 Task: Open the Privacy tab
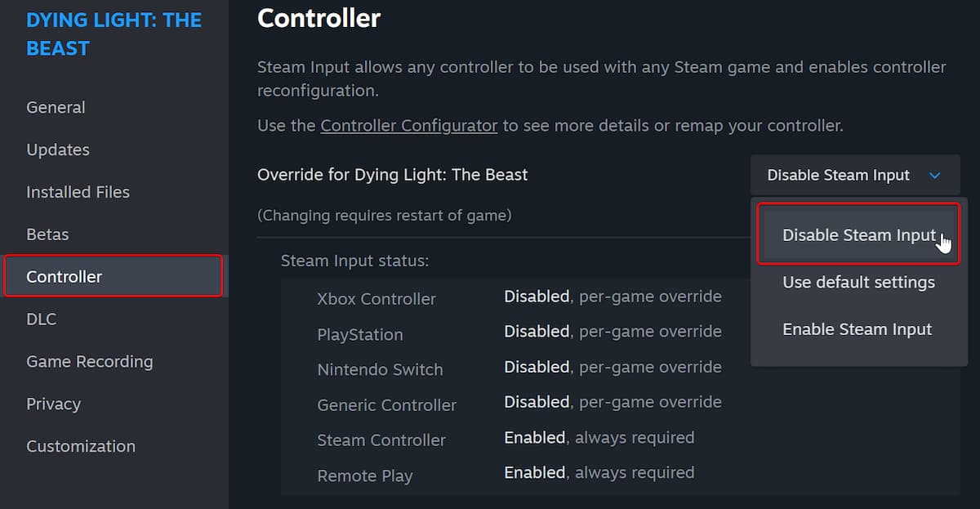[53, 404]
